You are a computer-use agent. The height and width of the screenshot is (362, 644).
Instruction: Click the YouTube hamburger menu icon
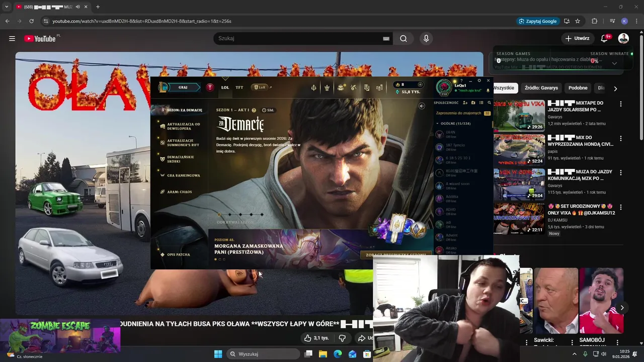[x=12, y=38]
